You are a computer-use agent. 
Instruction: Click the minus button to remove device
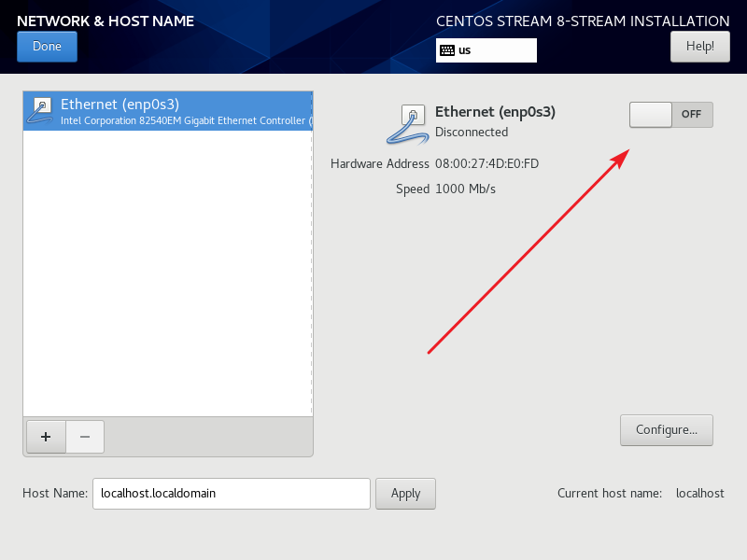(85, 437)
